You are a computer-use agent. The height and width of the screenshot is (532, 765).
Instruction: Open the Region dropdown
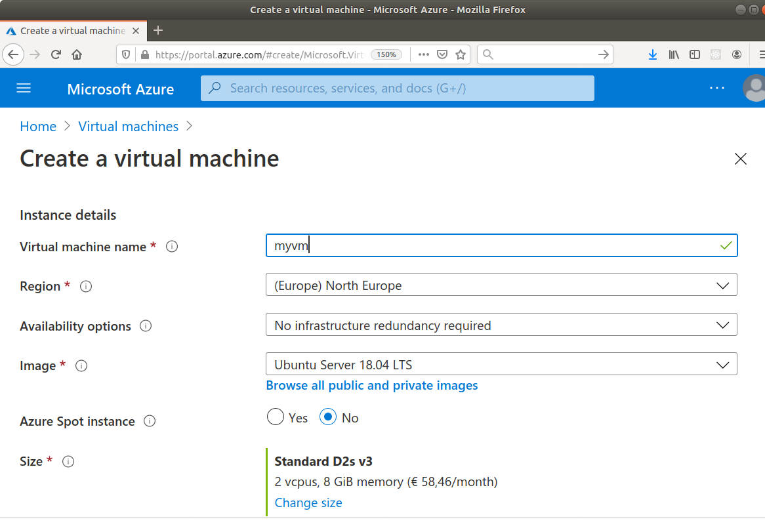[501, 285]
